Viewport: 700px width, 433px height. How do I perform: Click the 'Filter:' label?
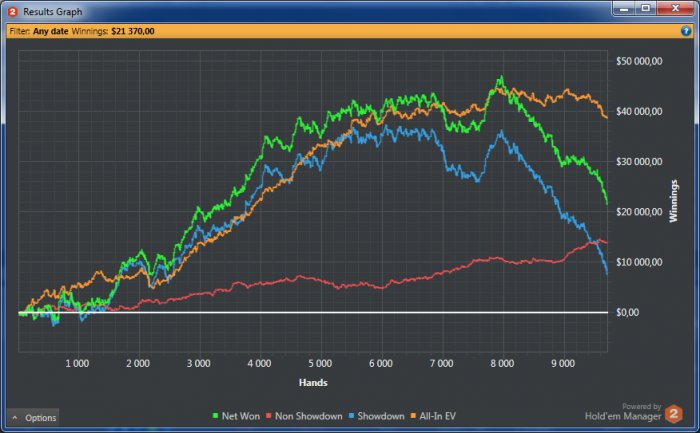pos(20,31)
